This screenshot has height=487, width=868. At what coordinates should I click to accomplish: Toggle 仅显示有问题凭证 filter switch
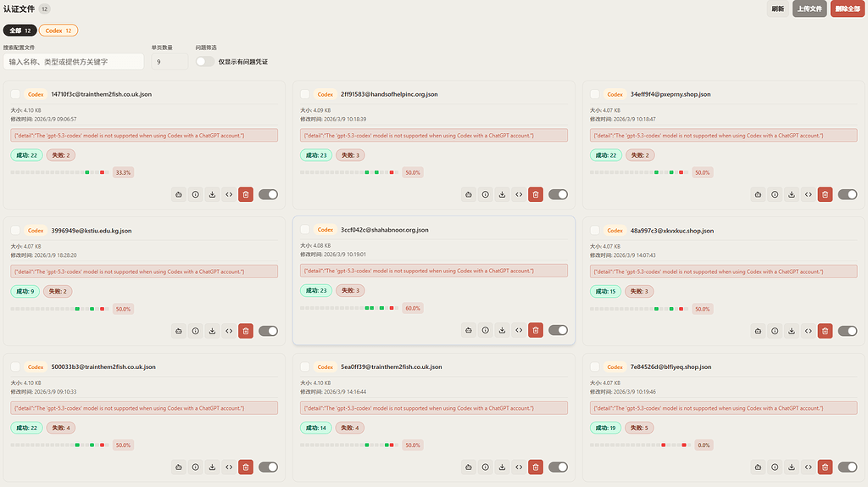pos(205,61)
